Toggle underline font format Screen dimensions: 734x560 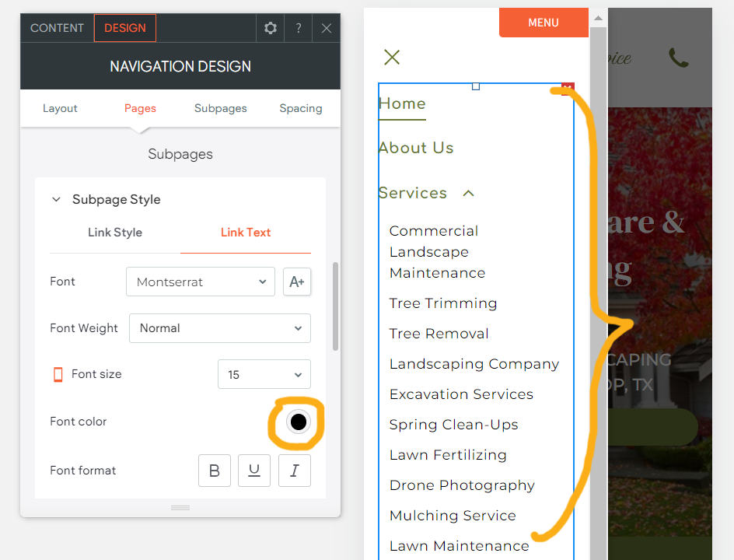coord(254,471)
